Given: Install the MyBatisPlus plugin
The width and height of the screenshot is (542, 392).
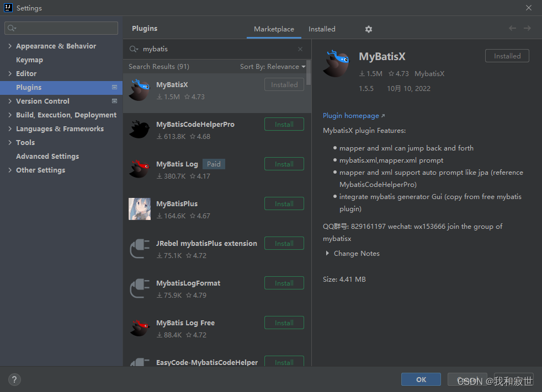Looking at the screenshot, I should (x=284, y=204).
